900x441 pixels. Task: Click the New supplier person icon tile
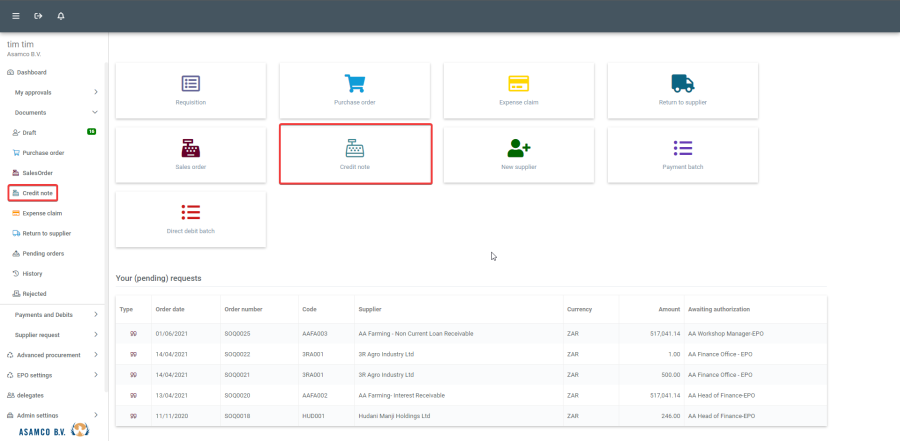(518, 154)
